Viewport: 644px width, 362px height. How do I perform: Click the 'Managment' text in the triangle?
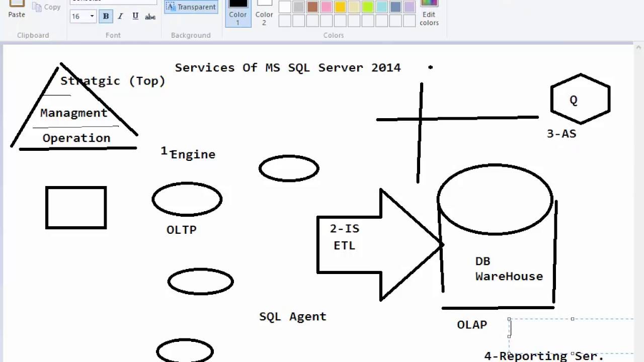74,113
